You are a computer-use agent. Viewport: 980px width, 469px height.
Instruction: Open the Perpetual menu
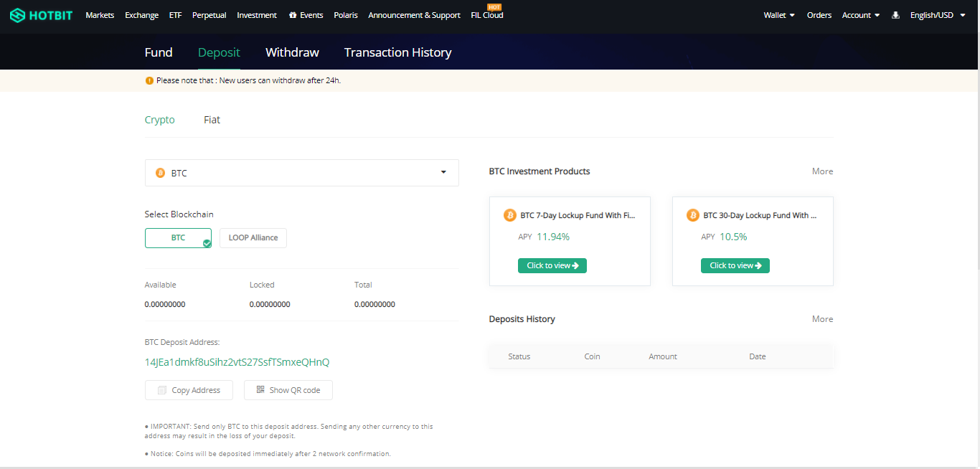point(209,15)
